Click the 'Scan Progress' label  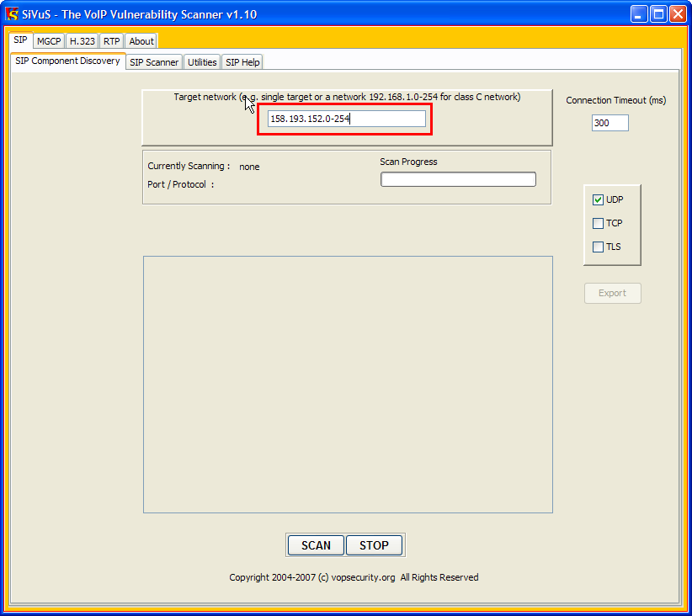(408, 162)
